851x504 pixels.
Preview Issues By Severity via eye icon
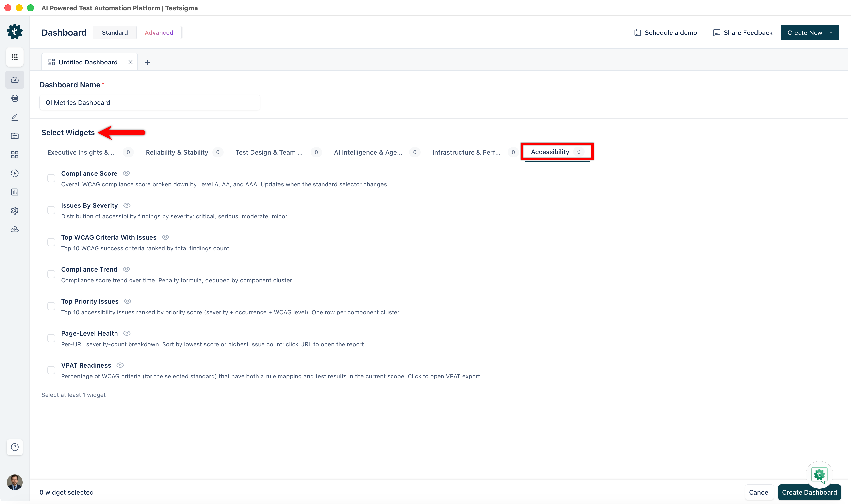click(127, 205)
